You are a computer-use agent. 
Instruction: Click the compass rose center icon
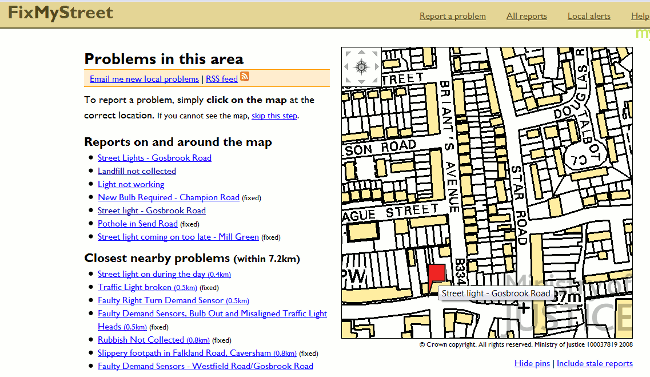click(x=361, y=67)
